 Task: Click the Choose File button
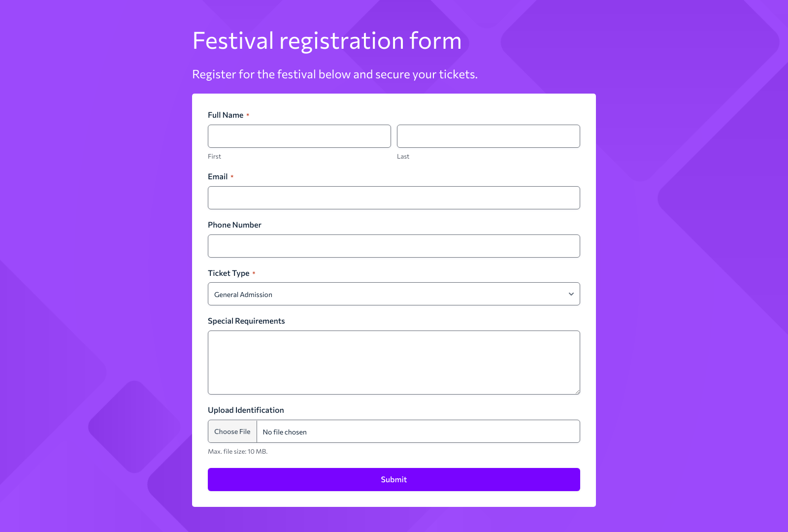pyautogui.click(x=232, y=431)
